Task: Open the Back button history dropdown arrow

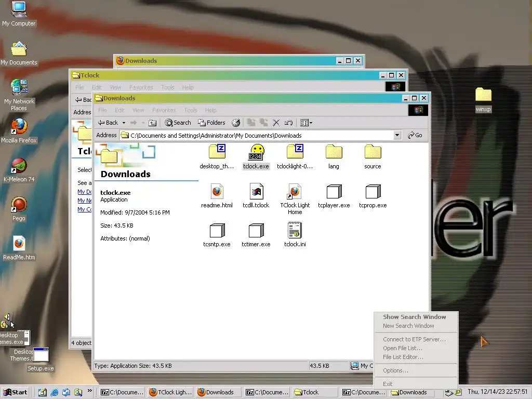Action: (124, 123)
